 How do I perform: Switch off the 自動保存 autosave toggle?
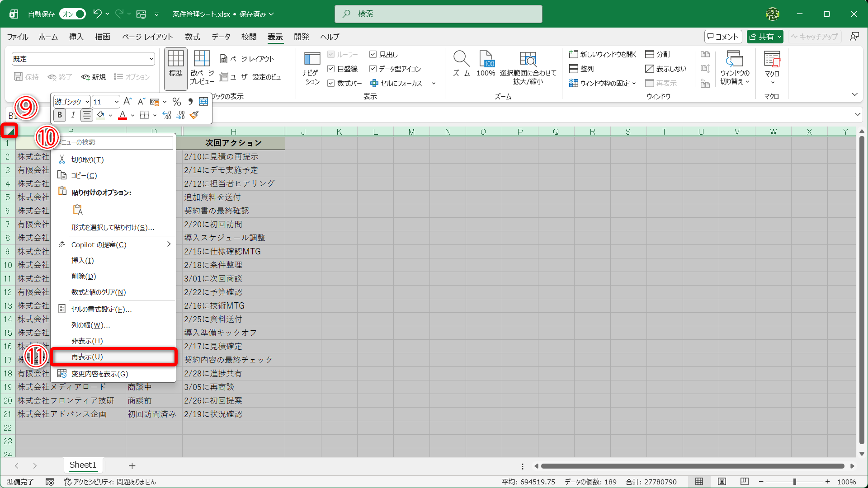(x=73, y=14)
